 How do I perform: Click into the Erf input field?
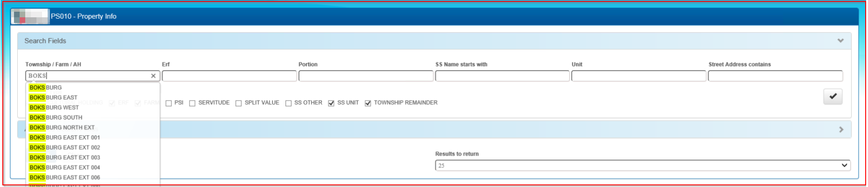229,76
